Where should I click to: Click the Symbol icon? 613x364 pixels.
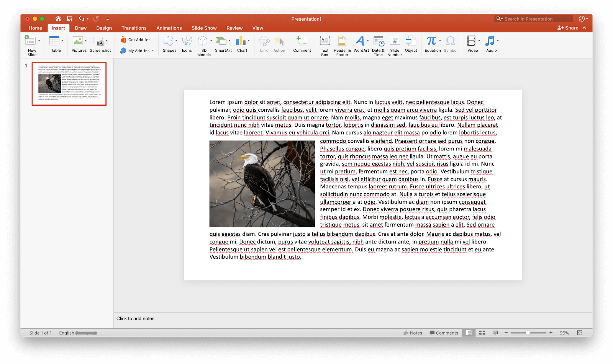[451, 41]
